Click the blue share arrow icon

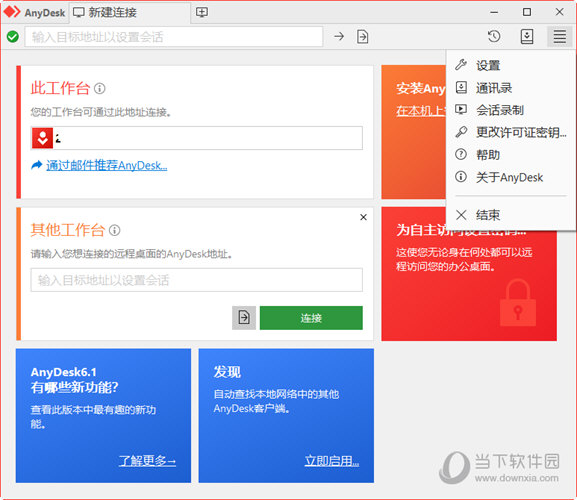click(37, 165)
